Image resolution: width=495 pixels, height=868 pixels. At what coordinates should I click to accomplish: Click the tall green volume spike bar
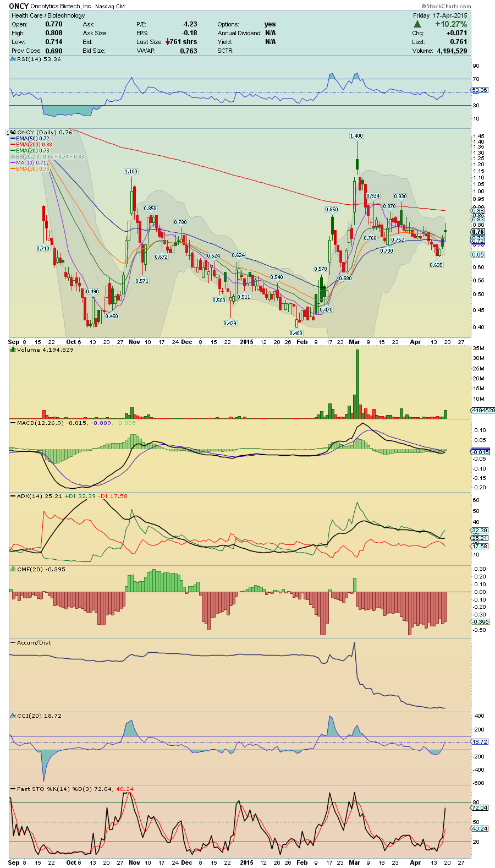(357, 384)
